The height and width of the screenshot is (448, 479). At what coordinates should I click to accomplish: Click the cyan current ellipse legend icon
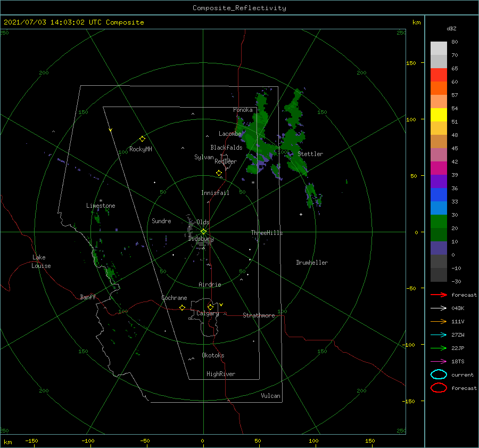pos(439,374)
